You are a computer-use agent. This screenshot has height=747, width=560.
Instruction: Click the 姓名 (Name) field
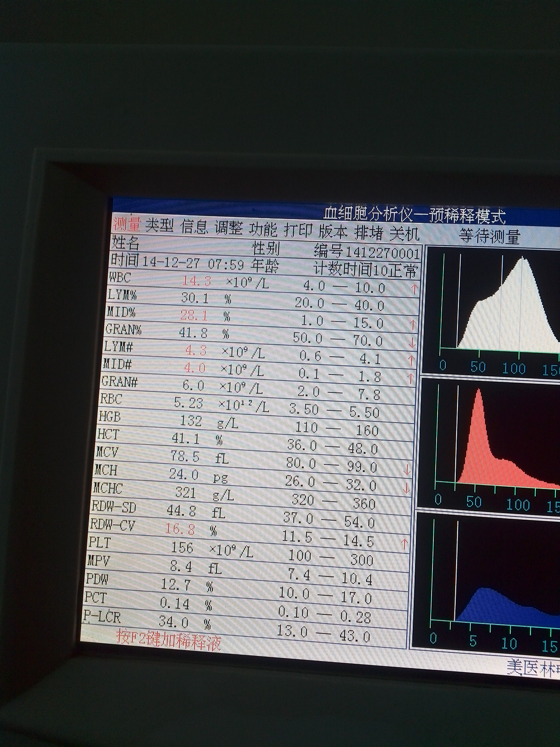tap(125, 243)
